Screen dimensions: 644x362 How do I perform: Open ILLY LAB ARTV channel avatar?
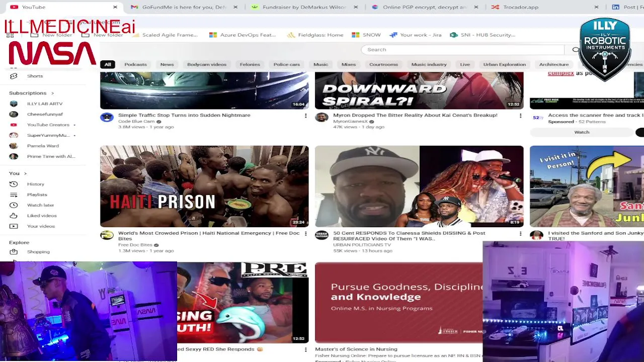coord(14,104)
